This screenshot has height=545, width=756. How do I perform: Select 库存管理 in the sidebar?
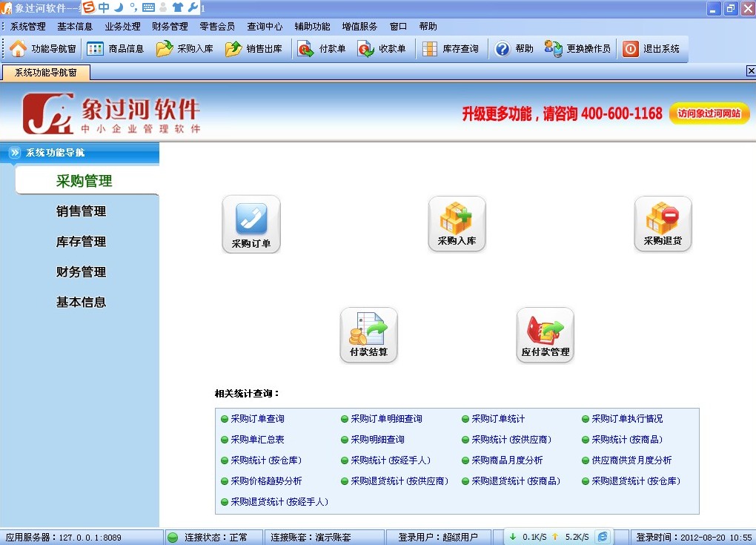(x=82, y=242)
